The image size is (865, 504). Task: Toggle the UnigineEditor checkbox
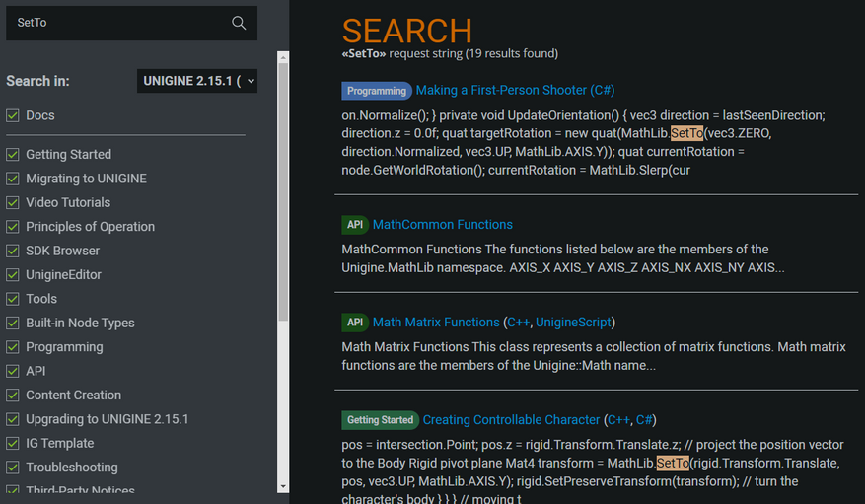tap(13, 274)
